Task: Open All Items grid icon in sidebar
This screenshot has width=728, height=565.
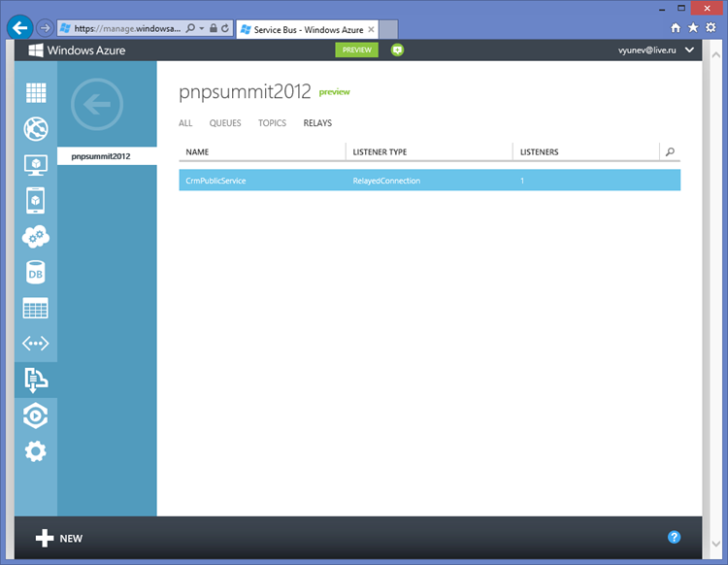Action: click(x=36, y=93)
